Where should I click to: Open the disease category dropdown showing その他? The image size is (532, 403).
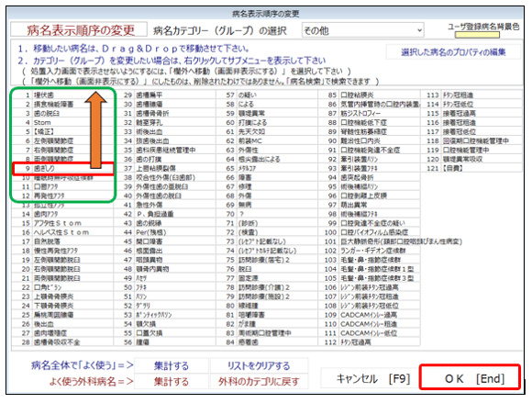pyautogui.click(x=362, y=30)
